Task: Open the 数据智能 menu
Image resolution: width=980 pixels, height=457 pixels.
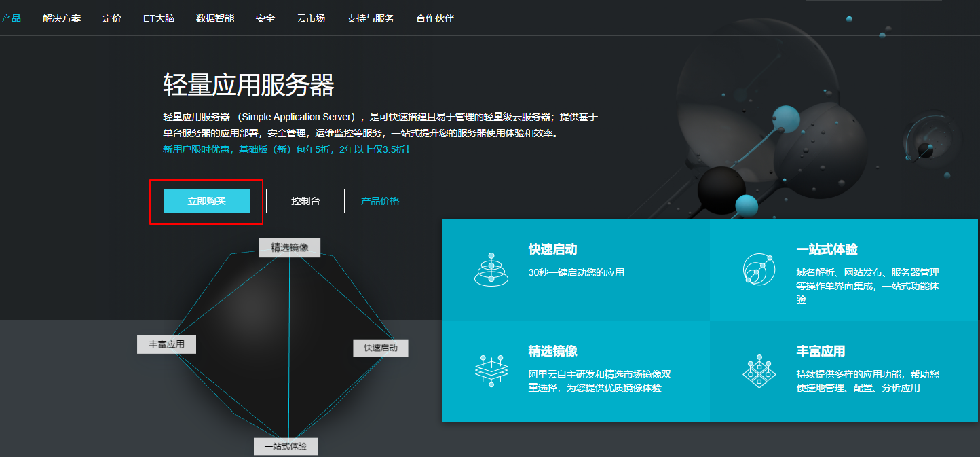Action: [x=215, y=18]
